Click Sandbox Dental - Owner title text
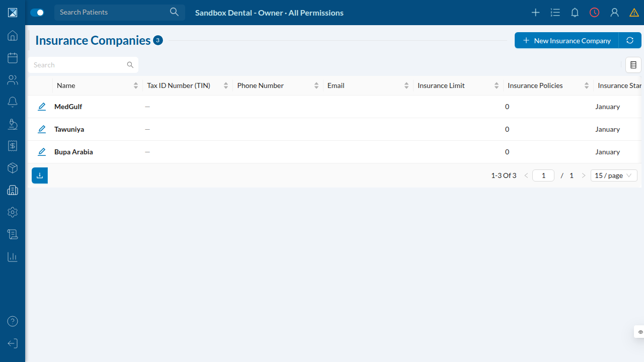This screenshot has height=362, width=644. coord(269,13)
